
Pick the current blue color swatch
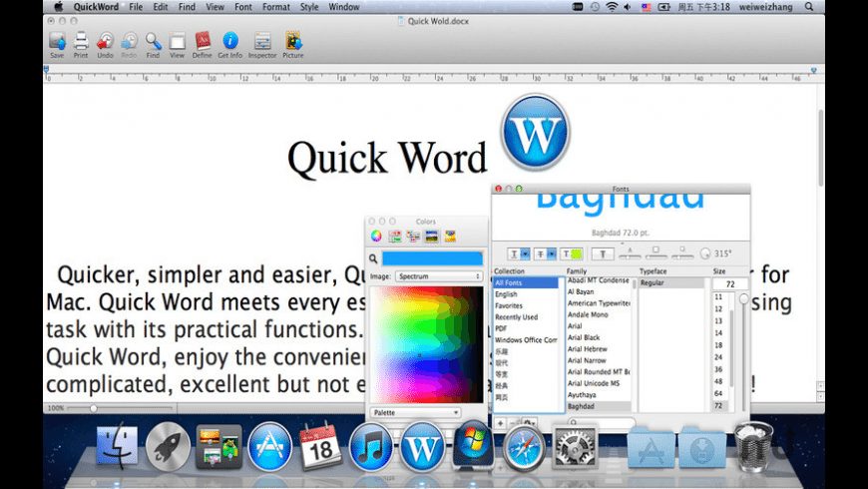point(432,258)
